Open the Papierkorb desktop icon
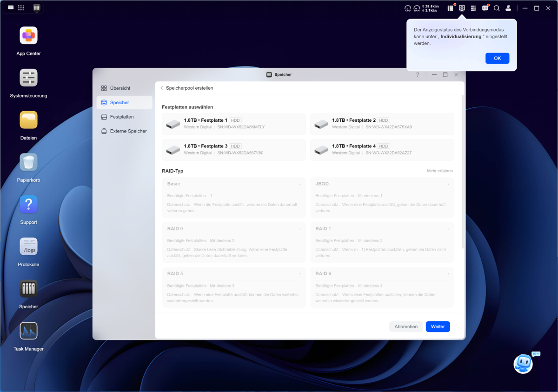Image resolution: width=558 pixels, height=392 pixels. click(28, 162)
